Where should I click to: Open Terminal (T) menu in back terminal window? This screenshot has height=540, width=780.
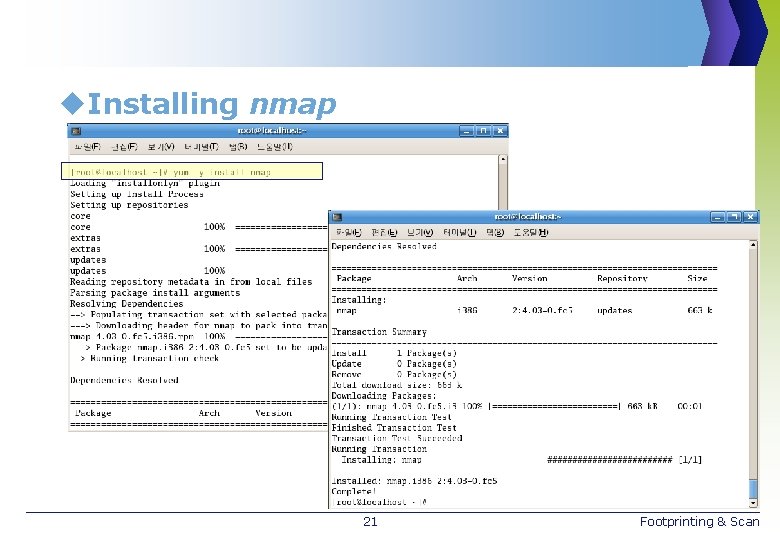point(201,147)
